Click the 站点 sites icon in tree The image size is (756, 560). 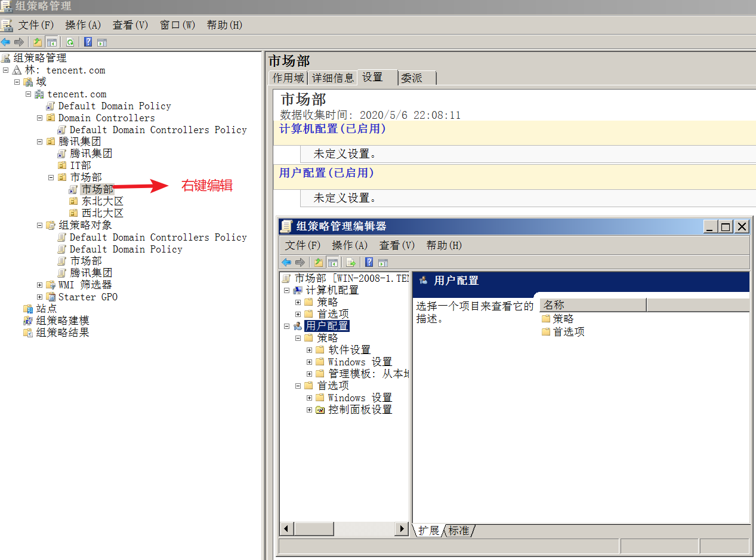28,309
